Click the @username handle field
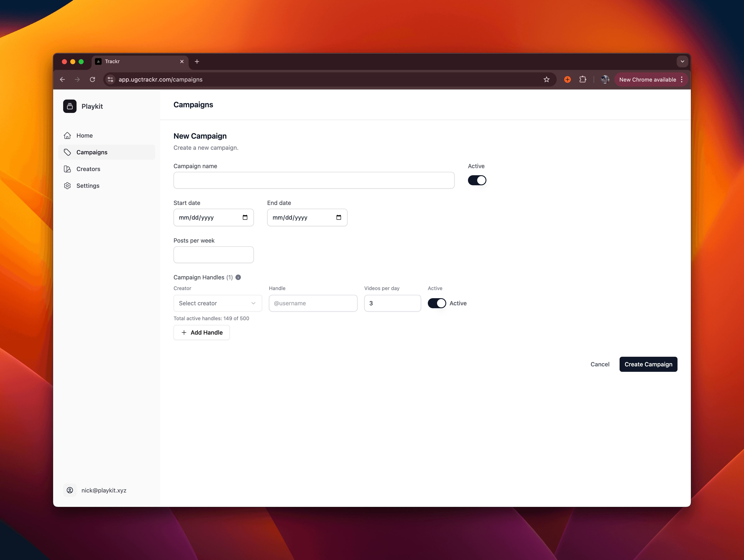Screen dimensions: 744x560 click(313, 303)
